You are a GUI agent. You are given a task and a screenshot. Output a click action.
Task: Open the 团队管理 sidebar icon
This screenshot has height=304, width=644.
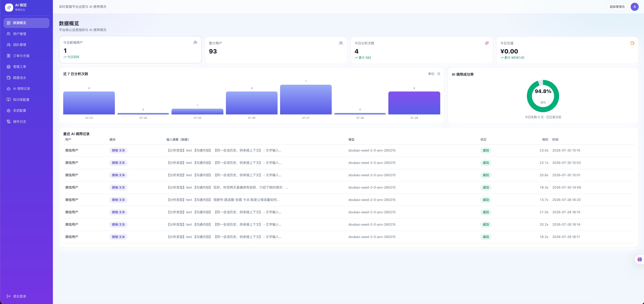[x=9, y=45]
